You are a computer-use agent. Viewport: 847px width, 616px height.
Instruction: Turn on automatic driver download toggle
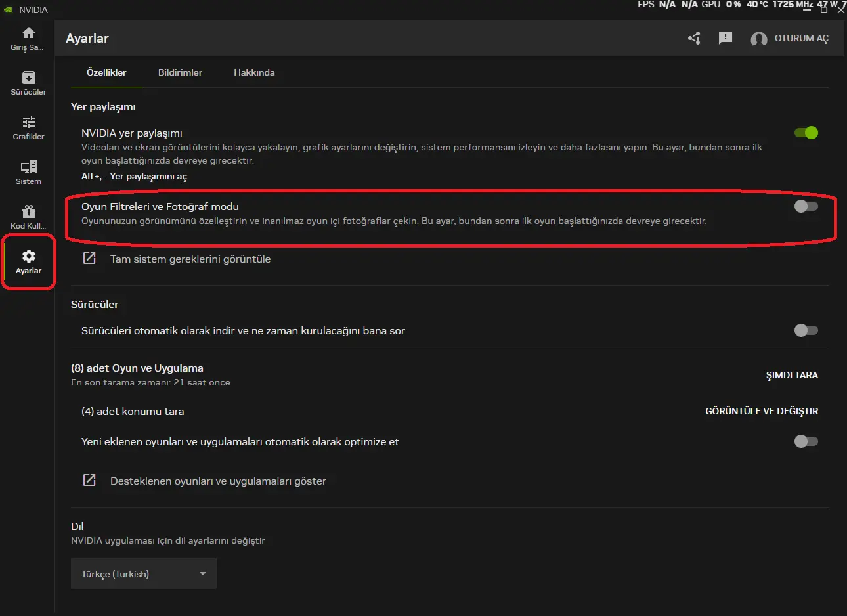[x=806, y=330]
